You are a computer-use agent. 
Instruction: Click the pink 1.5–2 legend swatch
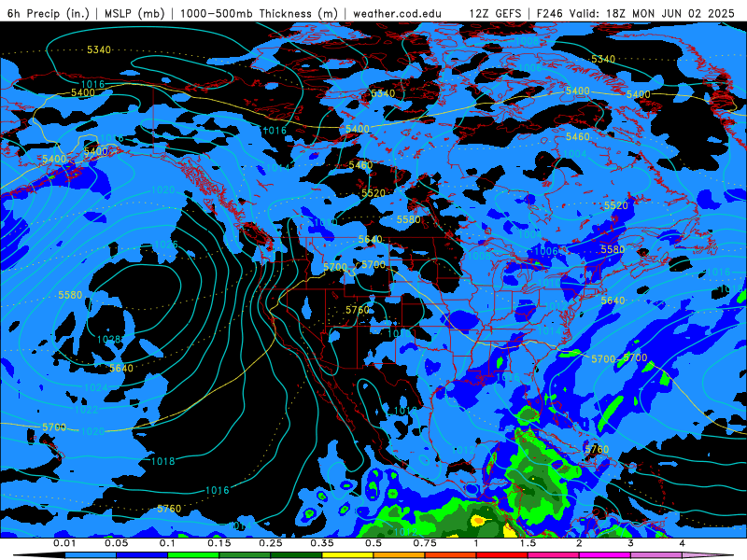coord(553,555)
